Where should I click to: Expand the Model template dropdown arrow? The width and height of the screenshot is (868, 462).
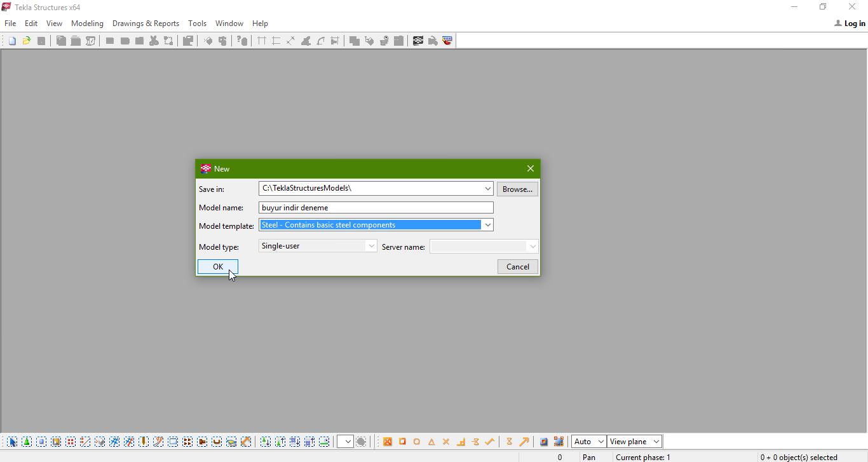pyautogui.click(x=487, y=225)
